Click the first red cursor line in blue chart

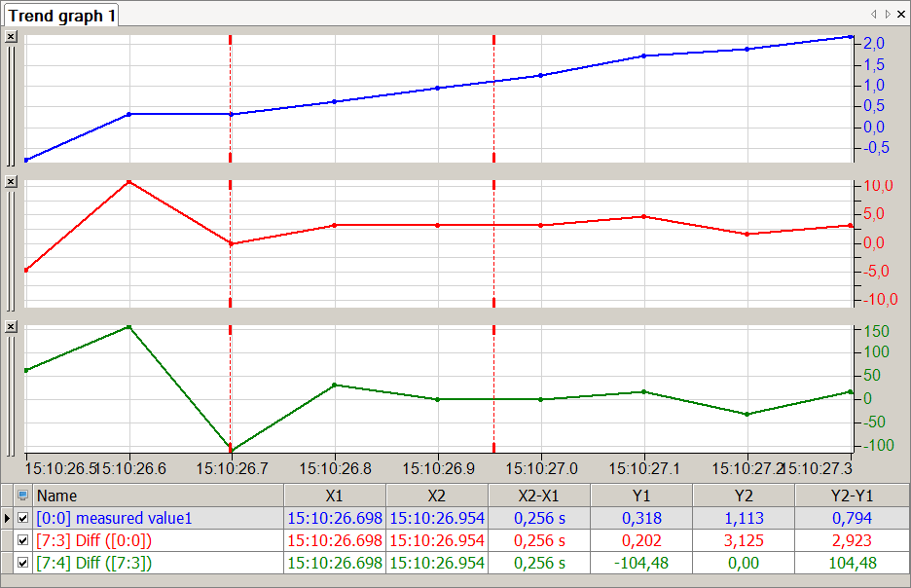(x=231, y=98)
